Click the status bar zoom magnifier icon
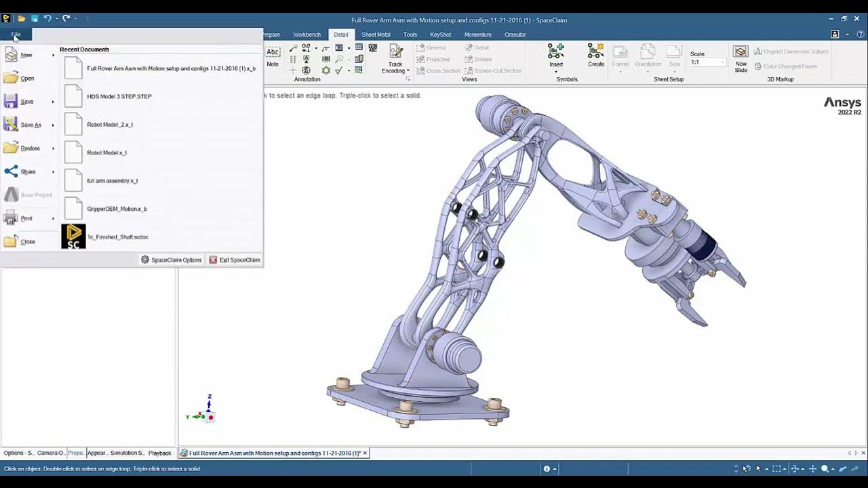 [825, 469]
